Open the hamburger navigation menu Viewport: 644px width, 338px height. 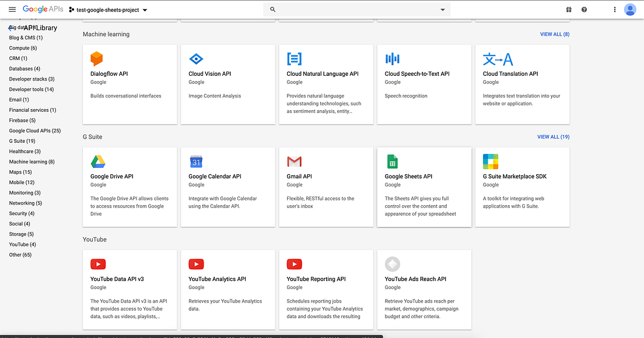point(12,9)
